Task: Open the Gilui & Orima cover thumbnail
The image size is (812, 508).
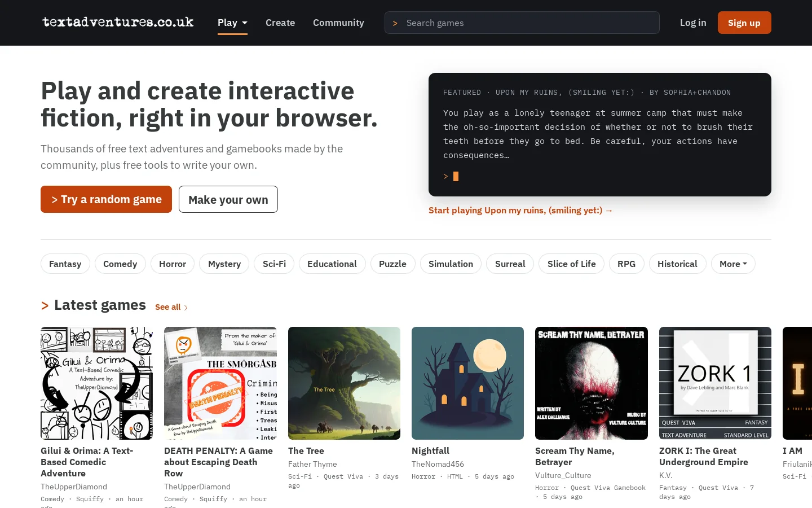Action: (96, 383)
